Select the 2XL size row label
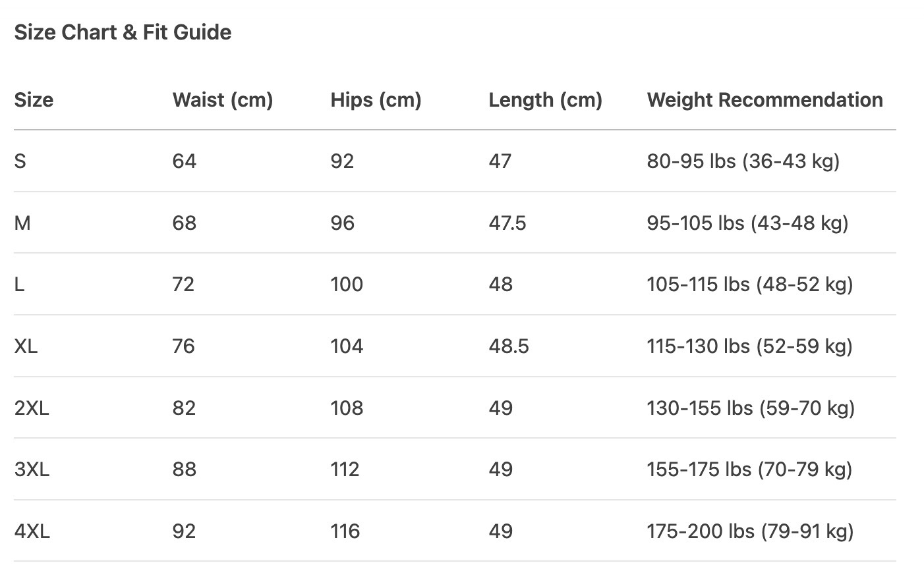The image size is (924, 565). click(x=32, y=408)
